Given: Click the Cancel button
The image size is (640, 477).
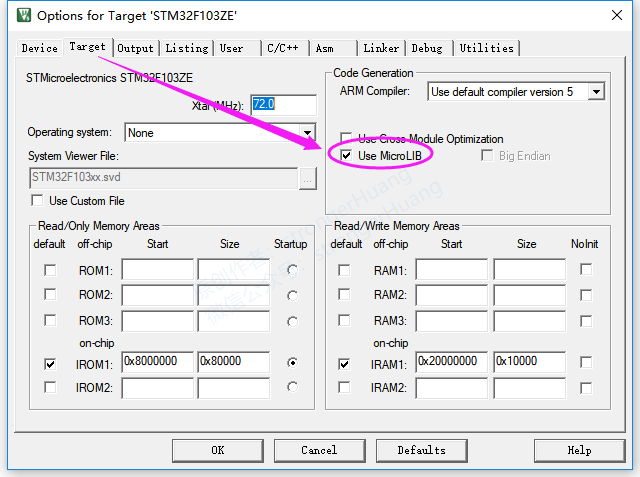Looking at the screenshot, I should point(319,450).
